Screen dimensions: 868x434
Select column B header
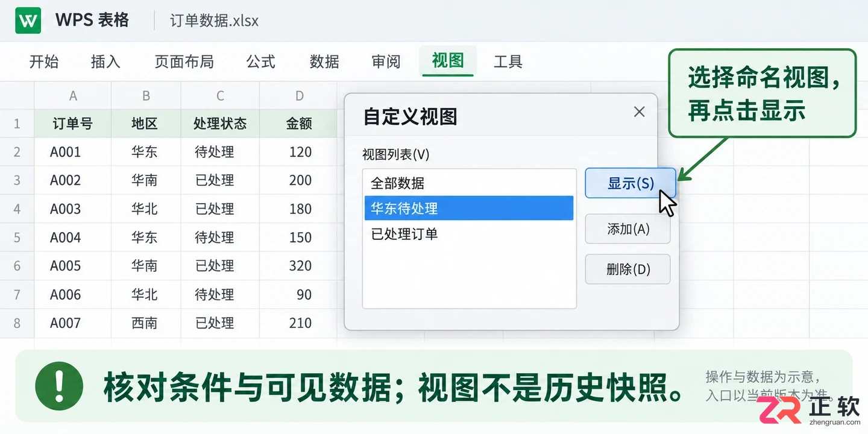(x=146, y=95)
